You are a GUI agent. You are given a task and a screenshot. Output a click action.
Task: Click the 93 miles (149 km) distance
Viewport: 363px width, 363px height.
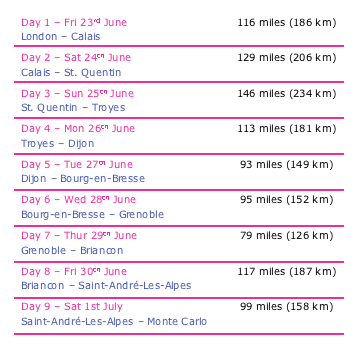point(287,164)
